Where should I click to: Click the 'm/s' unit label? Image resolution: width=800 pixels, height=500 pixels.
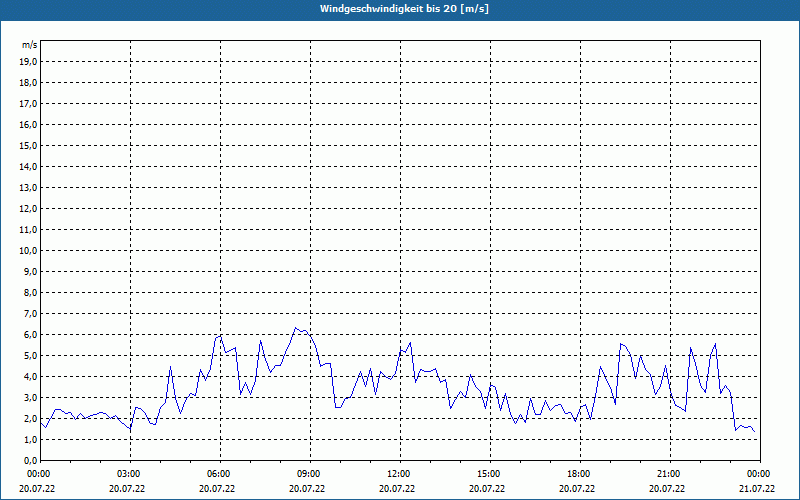(x=29, y=45)
